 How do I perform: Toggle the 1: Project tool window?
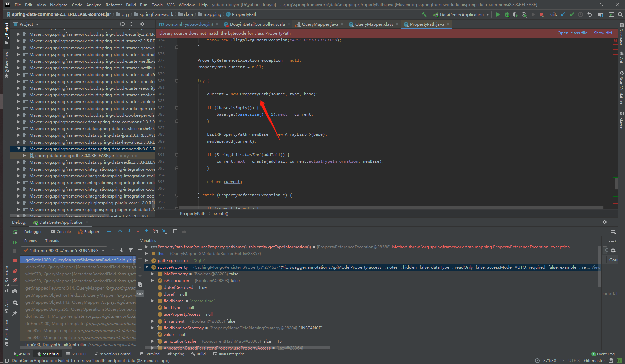[x=6, y=33]
